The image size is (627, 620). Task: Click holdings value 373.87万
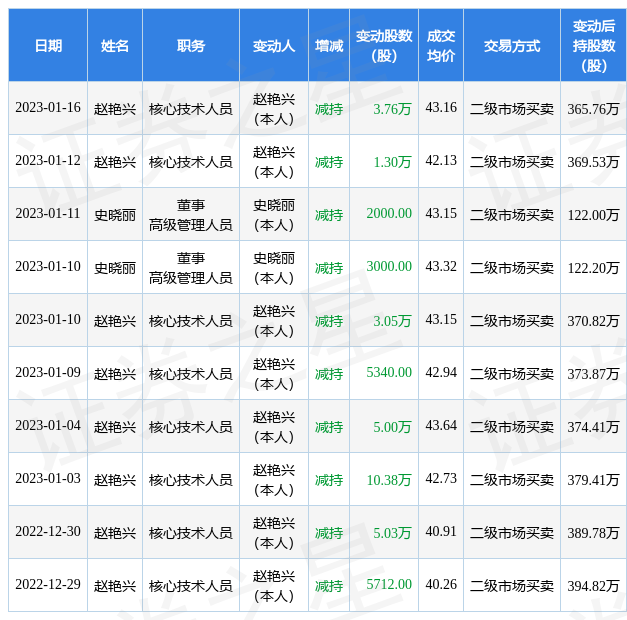pyautogui.click(x=593, y=374)
